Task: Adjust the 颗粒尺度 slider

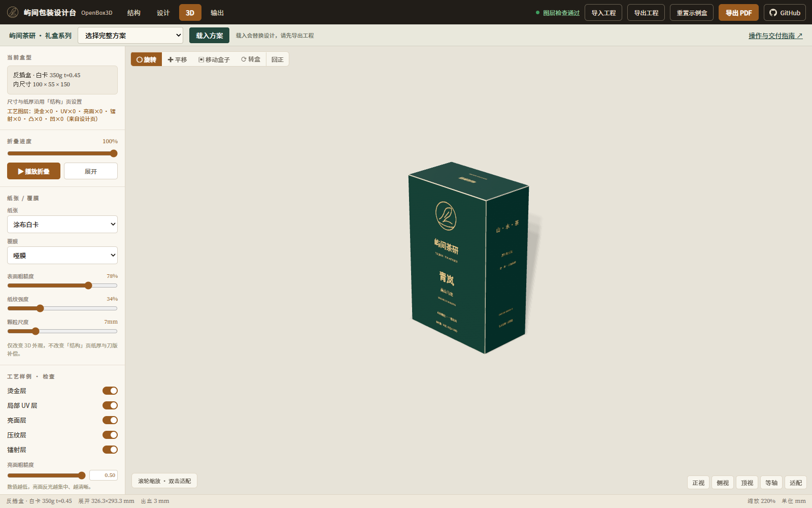Action: (x=62, y=331)
